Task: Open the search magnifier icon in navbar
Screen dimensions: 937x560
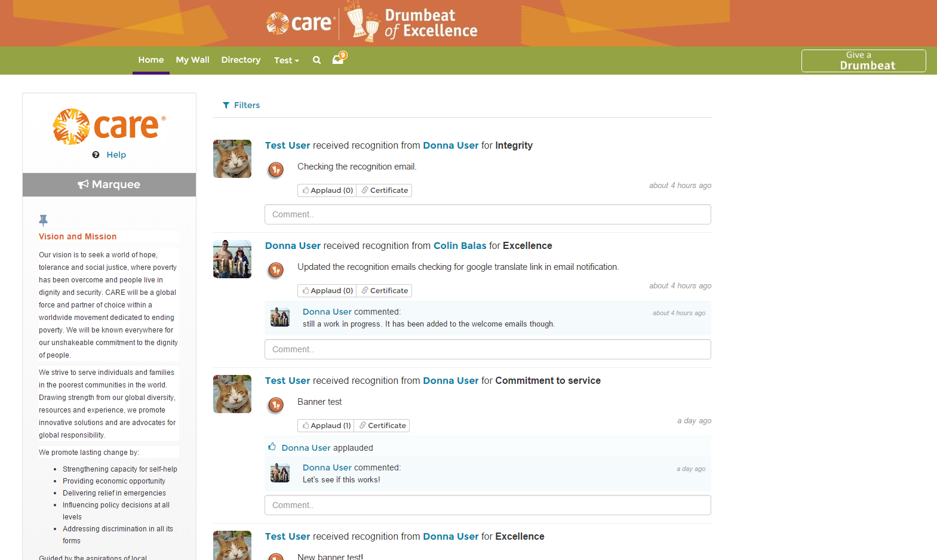Action: pos(317,60)
